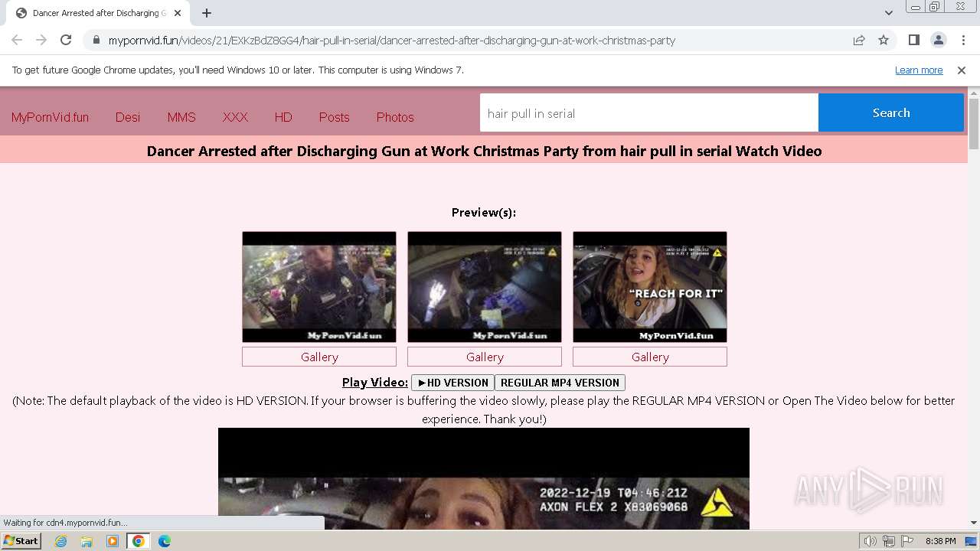Click the 8:38 PM clock
The width and height of the screenshot is (980, 551).
tap(940, 541)
